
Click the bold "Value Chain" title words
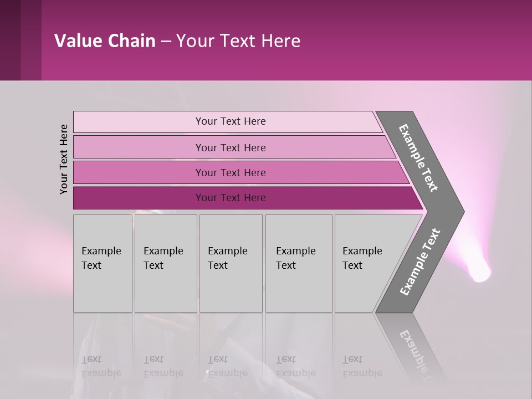pyautogui.click(x=105, y=41)
